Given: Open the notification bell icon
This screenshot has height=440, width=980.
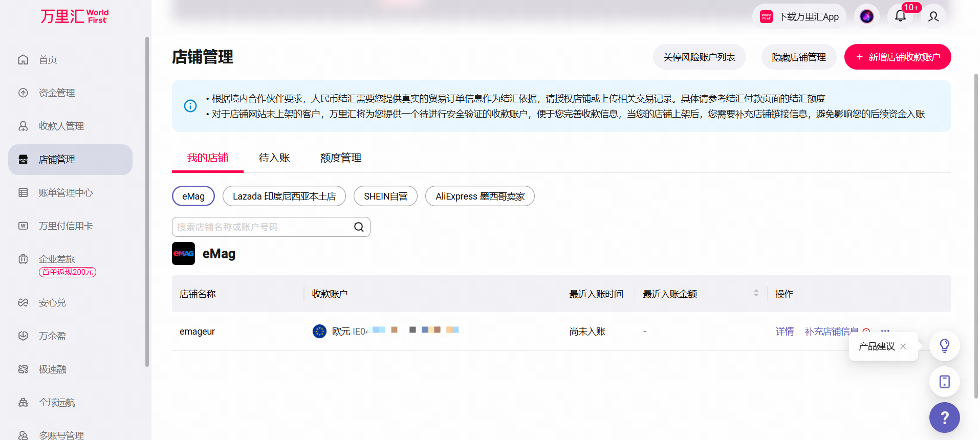Looking at the screenshot, I should click(900, 16).
